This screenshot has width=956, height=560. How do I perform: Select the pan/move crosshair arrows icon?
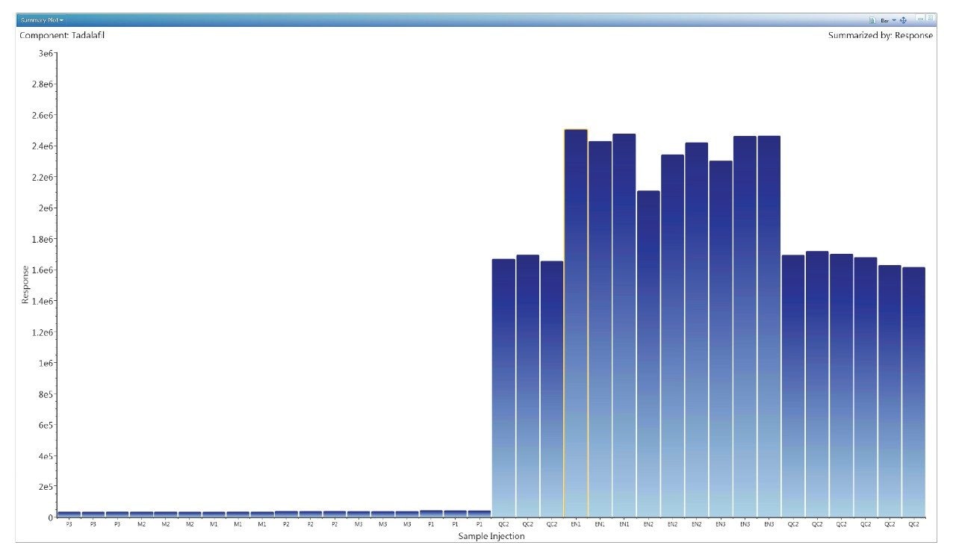click(x=903, y=20)
